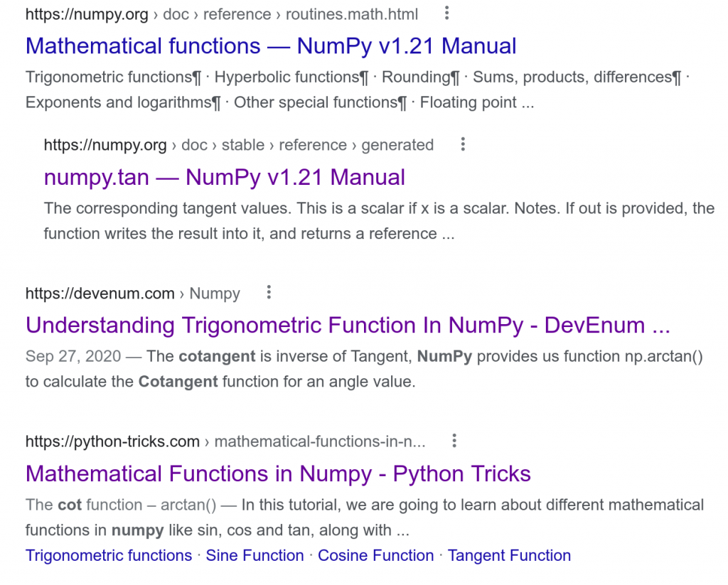Follow the 'Tangent Function' sitelink
The height and width of the screenshot is (585, 728).
(x=509, y=555)
